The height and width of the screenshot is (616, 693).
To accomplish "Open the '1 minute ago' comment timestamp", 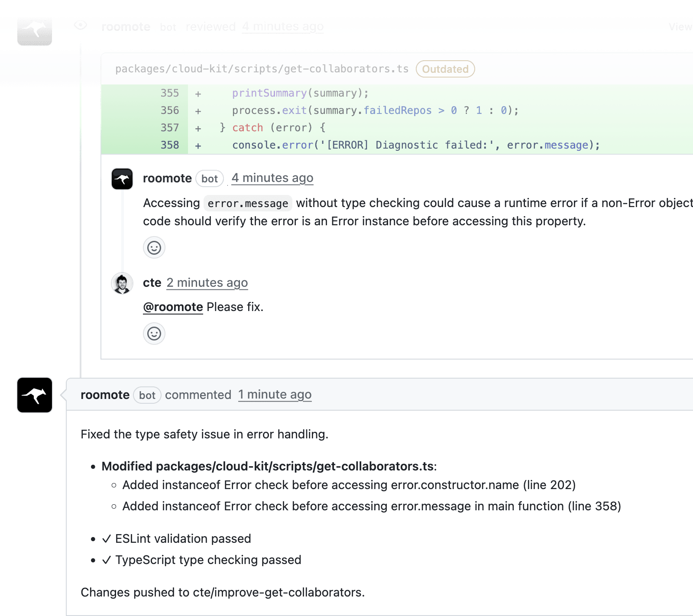I will 275,395.
